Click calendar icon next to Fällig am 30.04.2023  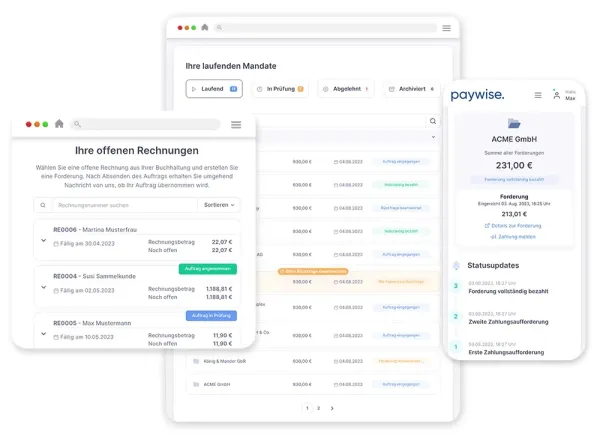pos(56,244)
